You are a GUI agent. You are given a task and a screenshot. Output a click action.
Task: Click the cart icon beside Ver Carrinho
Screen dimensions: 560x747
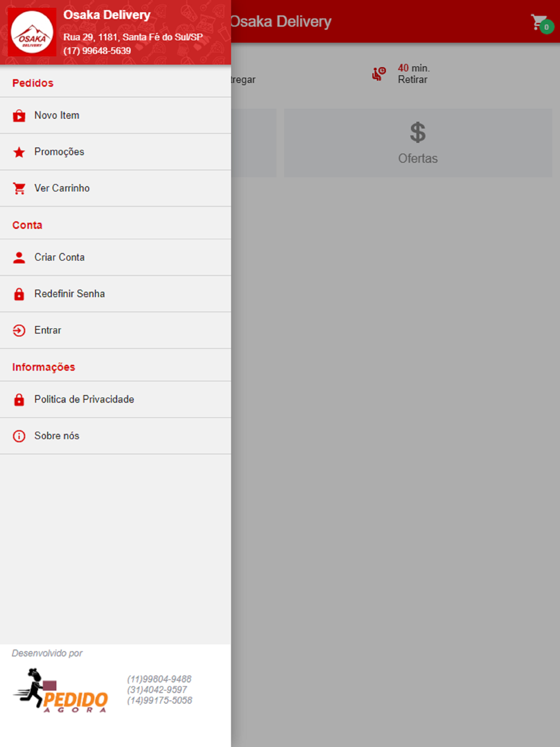19,189
